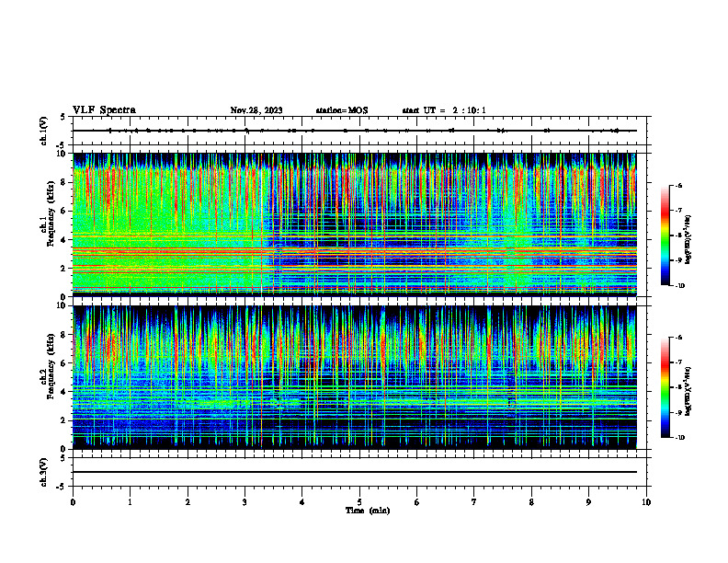Click the ch.2 spectrogram color bar
728x563 pixels.
pyautogui.click(x=665, y=387)
